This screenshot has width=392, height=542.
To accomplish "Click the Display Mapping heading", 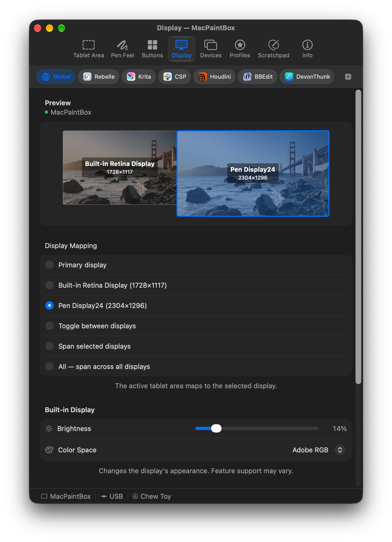I will [x=71, y=246].
